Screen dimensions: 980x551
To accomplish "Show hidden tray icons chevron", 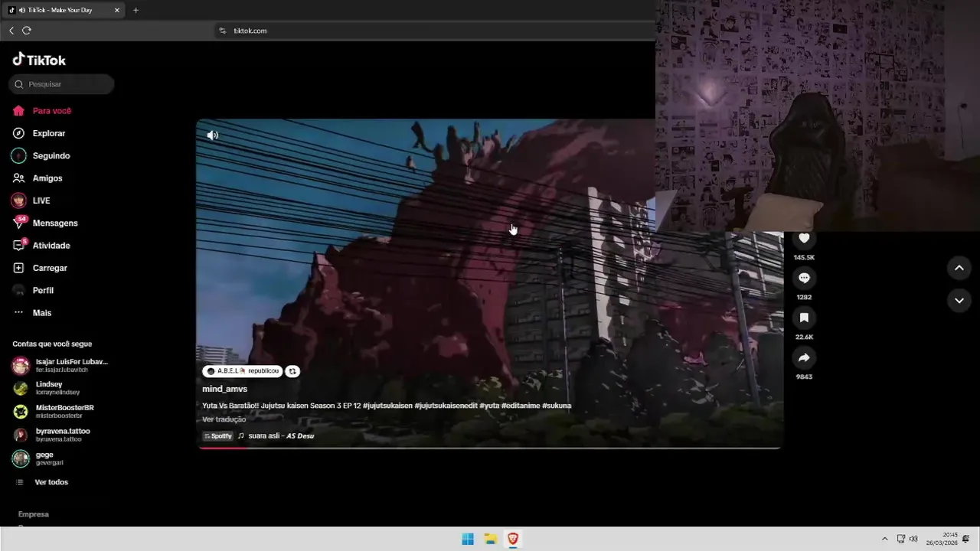I will coord(885,539).
